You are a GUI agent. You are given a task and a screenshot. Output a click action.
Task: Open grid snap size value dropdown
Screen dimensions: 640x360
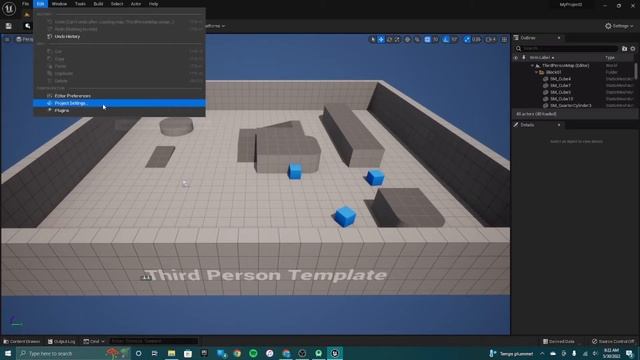pyautogui.click(x=436, y=39)
